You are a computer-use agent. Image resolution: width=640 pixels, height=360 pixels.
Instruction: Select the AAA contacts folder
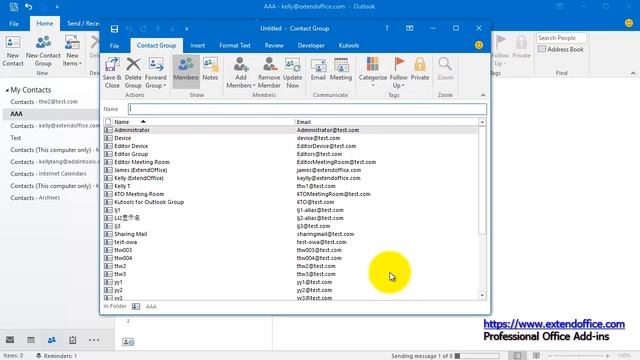[x=50, y=114]
